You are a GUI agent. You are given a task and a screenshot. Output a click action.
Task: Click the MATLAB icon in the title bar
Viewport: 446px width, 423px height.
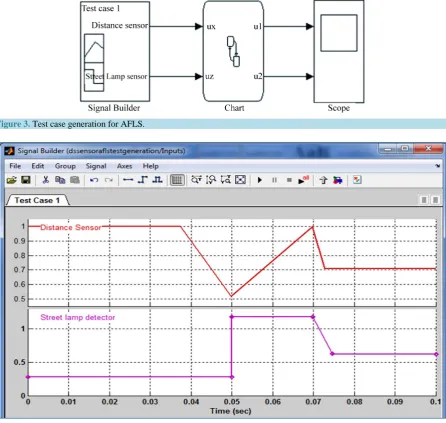tap(9, 151)
